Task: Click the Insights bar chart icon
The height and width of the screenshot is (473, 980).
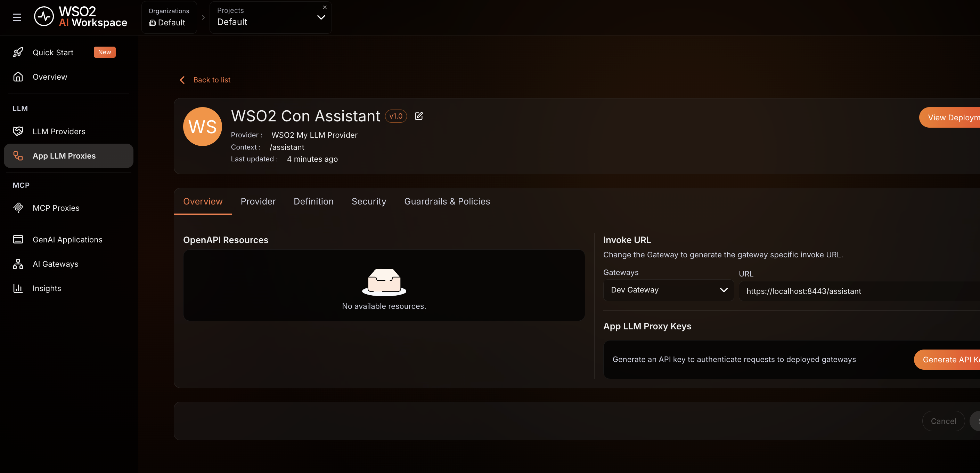Action: pos(18,288)
